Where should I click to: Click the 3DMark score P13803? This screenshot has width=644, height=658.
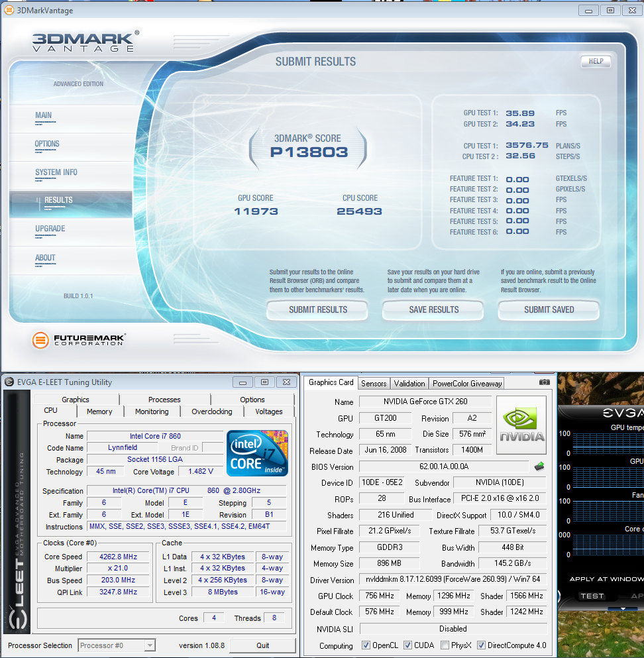309,152
